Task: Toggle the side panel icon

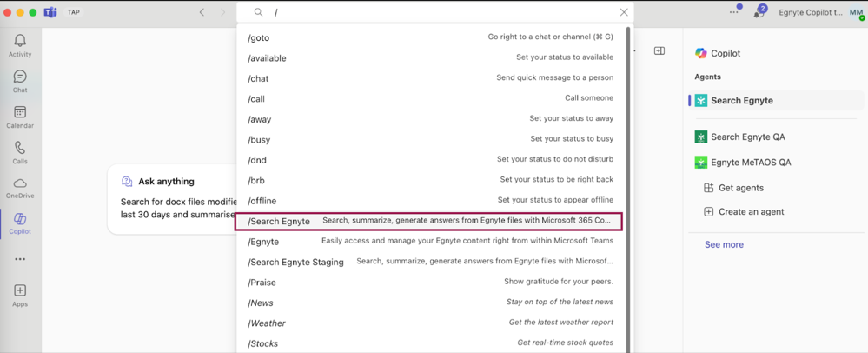Action: pyautogui.click(x=659, y=51)
